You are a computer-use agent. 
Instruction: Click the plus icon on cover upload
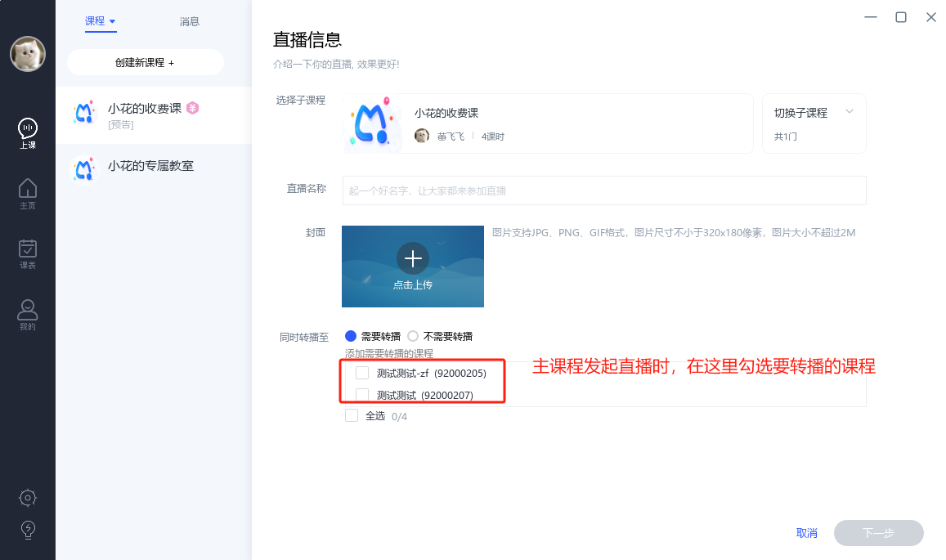click(413, 258)
